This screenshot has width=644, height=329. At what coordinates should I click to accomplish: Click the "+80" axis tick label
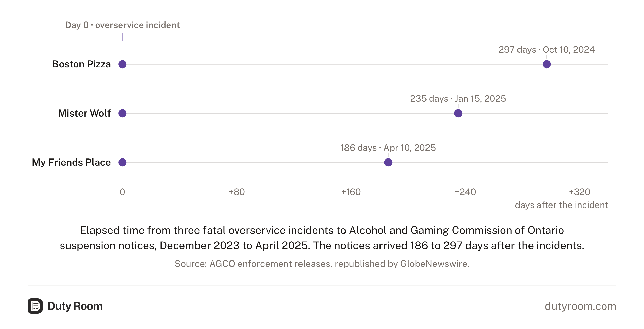(x=237, y=192)
